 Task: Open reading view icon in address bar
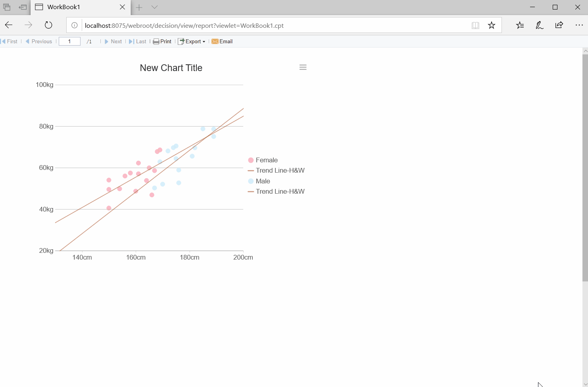[475, 25]
